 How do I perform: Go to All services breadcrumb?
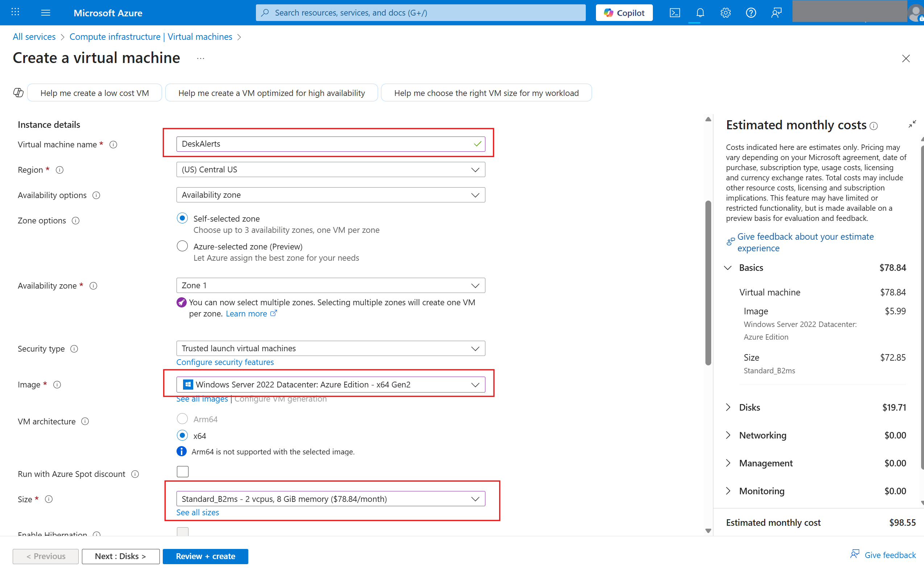(34, 37)
